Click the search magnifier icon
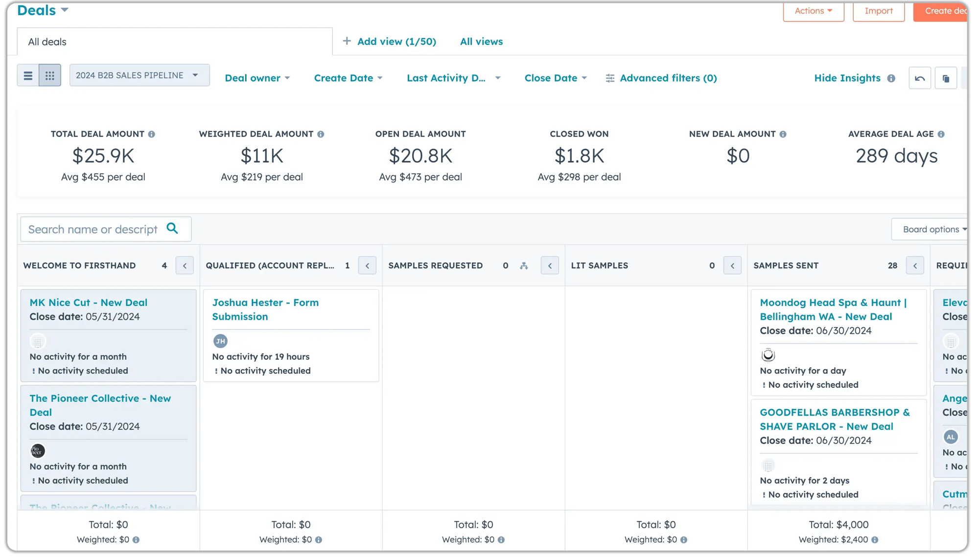This screenshot has width=979, height=560. (x=172, y=228)
